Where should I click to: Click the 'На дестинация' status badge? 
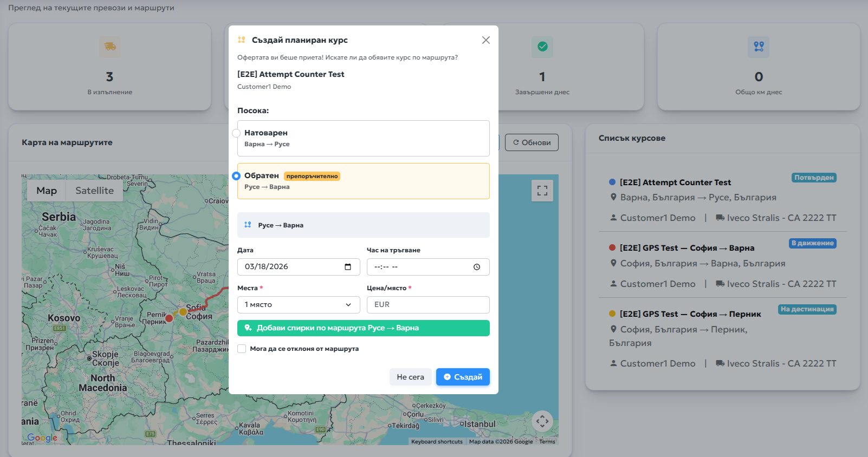[x=807, y=309]
